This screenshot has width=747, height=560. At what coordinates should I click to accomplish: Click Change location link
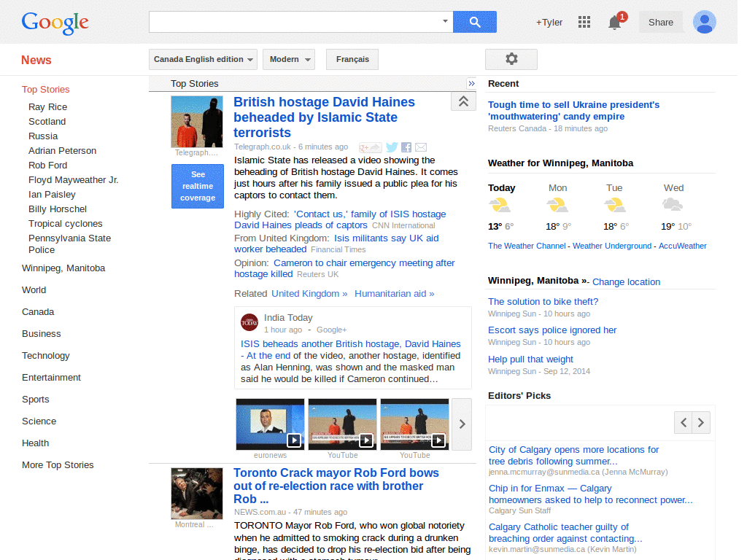tap(626, 282)
